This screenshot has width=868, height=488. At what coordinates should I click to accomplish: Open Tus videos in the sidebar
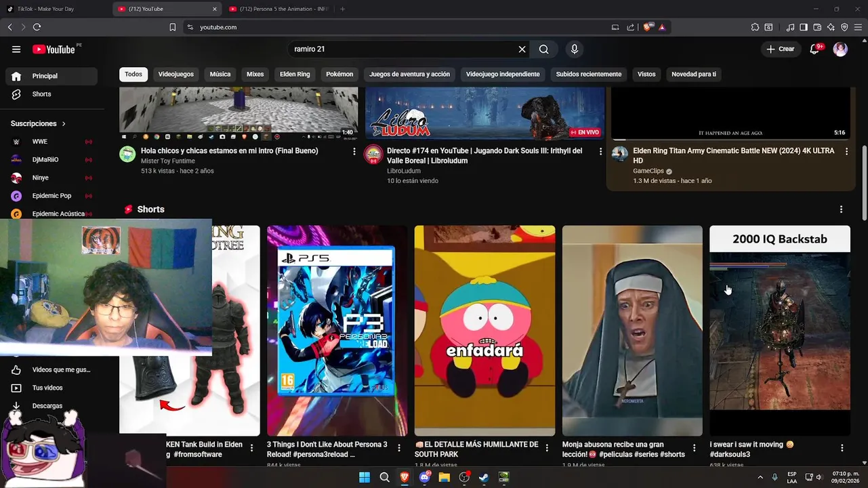coord(51,388)
